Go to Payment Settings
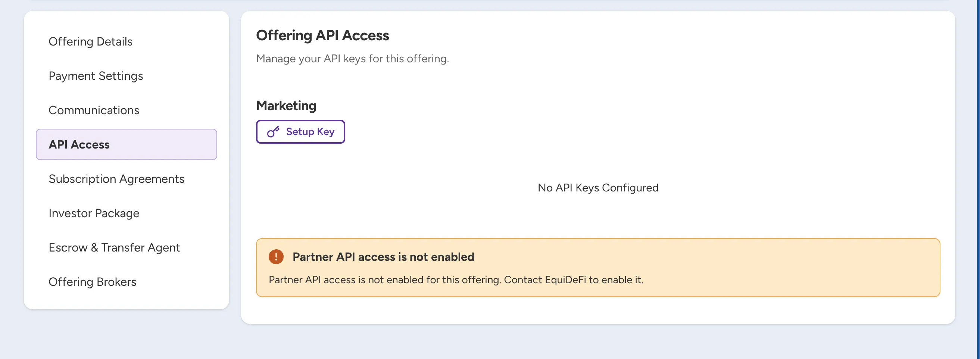 tap(96, 76)
